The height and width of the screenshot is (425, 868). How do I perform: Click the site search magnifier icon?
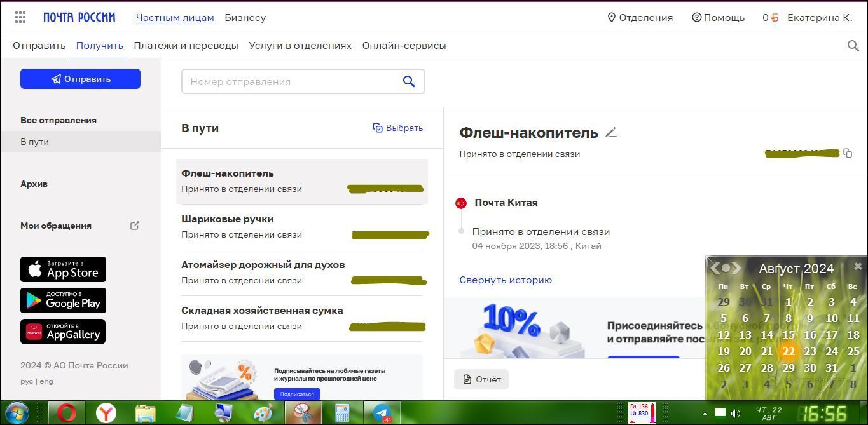(853, 46)
